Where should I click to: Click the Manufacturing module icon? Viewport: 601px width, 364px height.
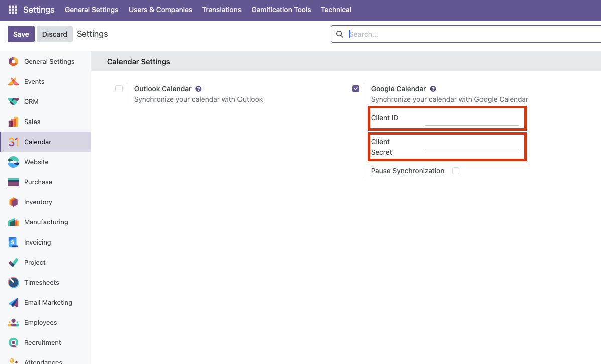14,222
